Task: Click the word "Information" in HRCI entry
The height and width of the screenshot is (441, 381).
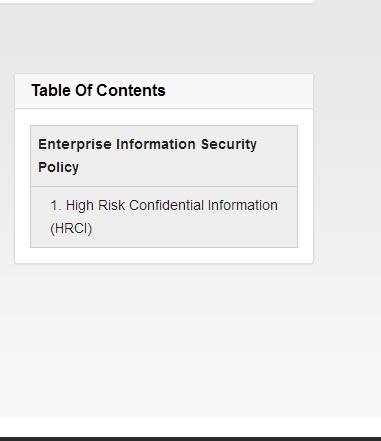Action: pos(243,205)
